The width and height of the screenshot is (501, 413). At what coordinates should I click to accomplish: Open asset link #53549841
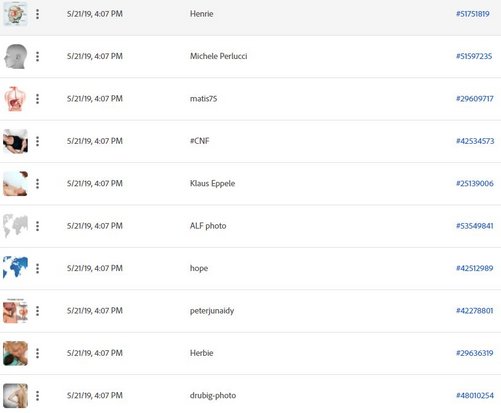point(475,226)
